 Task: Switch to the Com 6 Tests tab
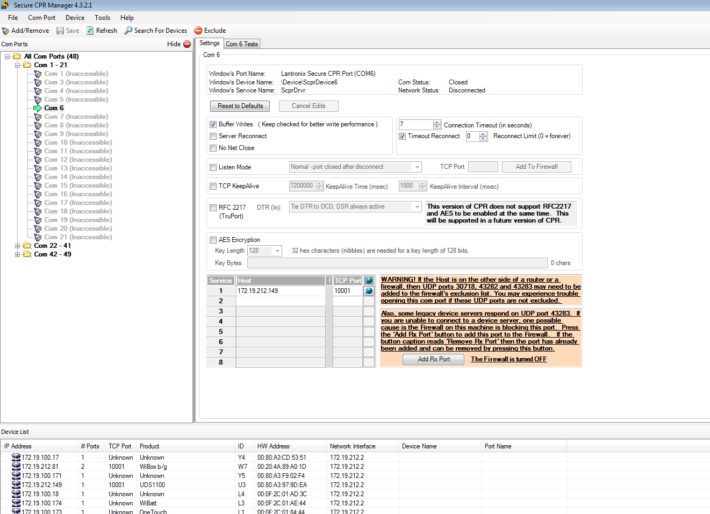(242, 44)
